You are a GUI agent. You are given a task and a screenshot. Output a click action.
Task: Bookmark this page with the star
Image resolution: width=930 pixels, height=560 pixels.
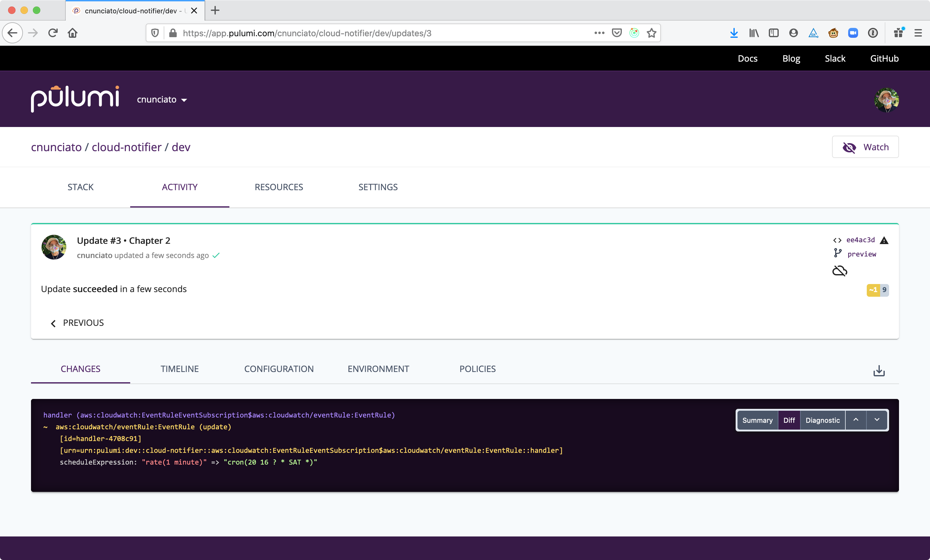pos(651,33)
